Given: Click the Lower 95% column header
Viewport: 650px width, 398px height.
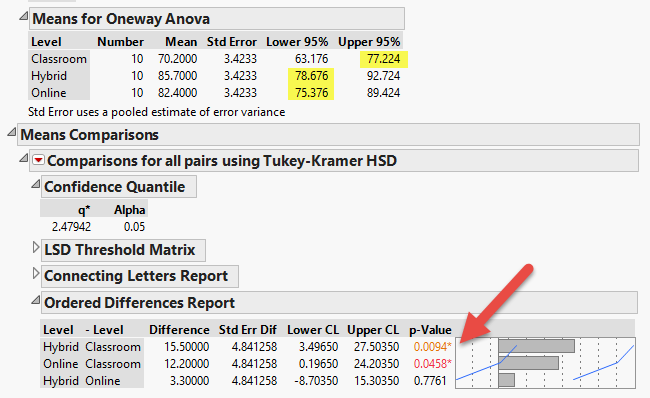Looking at the screenshot, I should click(297, 42).
